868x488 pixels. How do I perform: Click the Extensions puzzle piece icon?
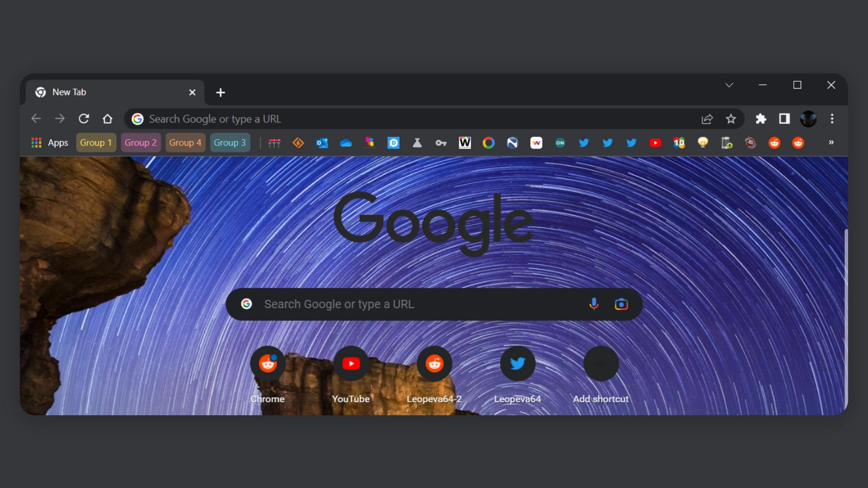tap(761, 119)
